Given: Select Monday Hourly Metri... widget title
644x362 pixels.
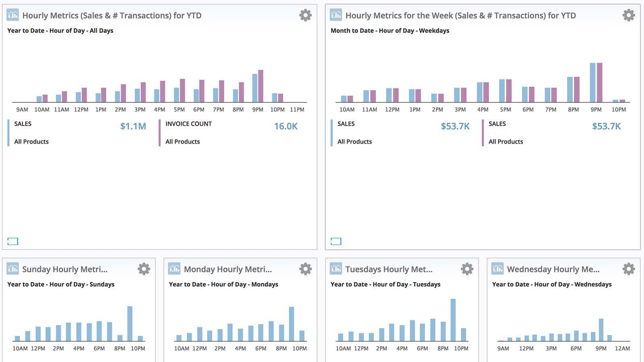Looking at the screenshot, I should point(228,269).
